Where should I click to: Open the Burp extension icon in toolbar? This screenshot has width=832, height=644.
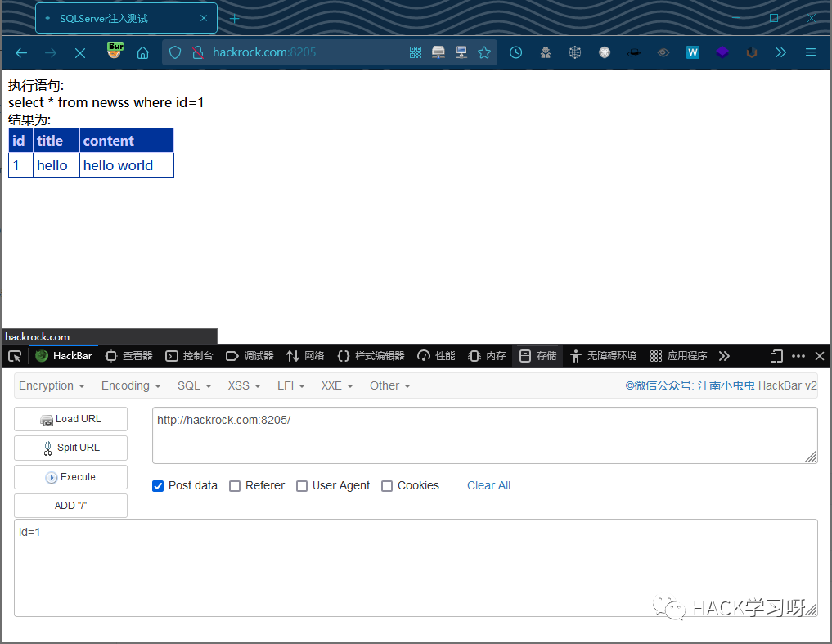click(x=115, y=50)
